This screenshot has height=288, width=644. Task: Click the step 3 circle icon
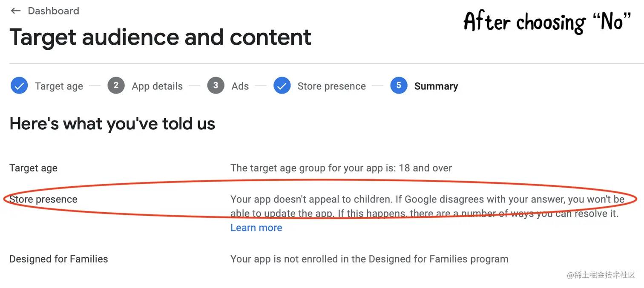(216, 86)
